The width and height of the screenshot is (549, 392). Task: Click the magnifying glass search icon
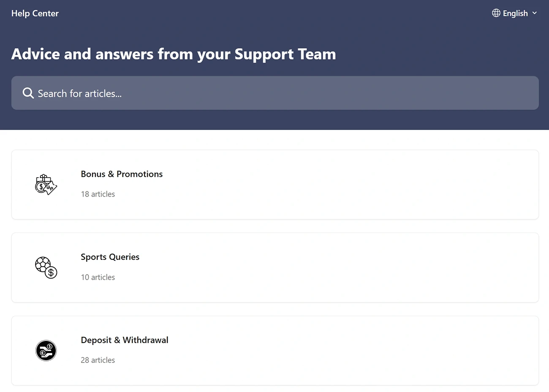tap(28, 93)
